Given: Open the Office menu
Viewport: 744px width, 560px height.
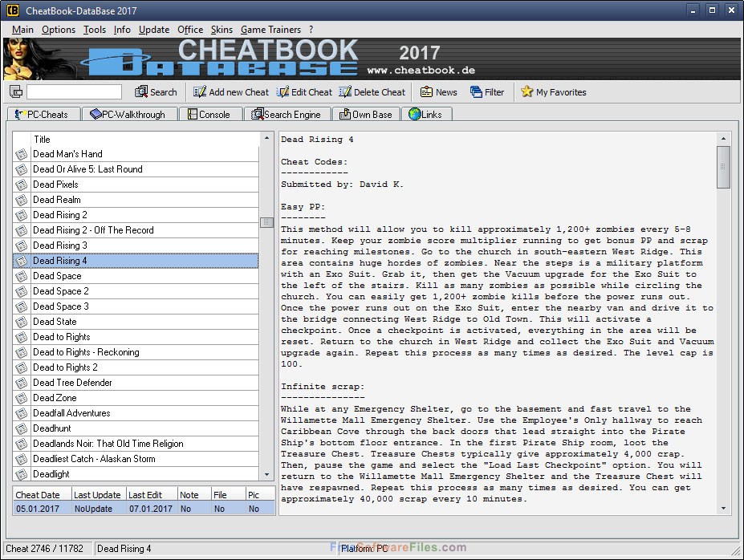Looking at the screenshot, I should [x=190, y=30].
